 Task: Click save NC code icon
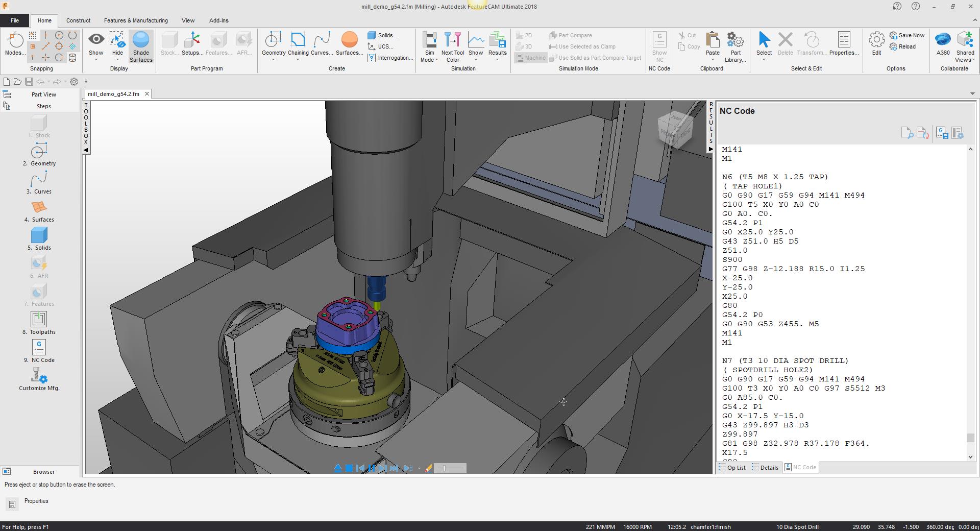pos(942,133)
